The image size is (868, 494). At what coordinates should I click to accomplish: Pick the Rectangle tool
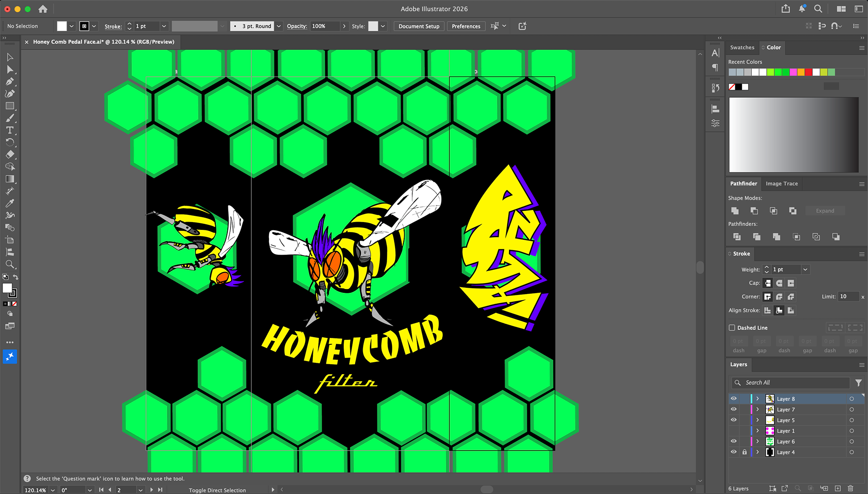pyautogui.click(x=10, y=106)
